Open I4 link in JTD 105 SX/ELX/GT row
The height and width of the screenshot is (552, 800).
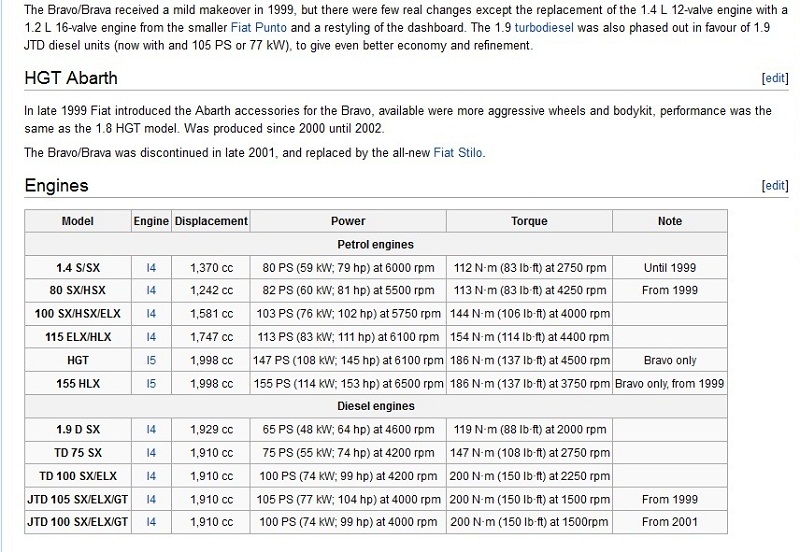[x=151, y=499]
